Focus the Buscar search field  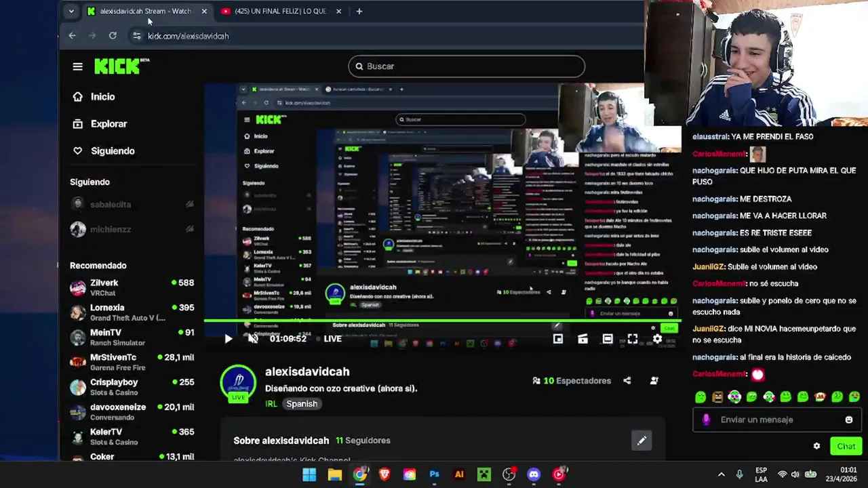(467, 66)
